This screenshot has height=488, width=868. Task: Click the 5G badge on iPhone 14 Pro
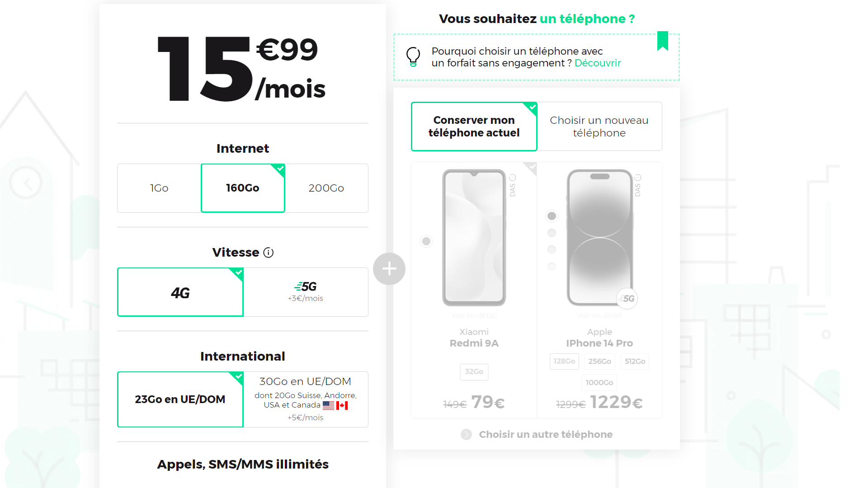tap(627, 299)
